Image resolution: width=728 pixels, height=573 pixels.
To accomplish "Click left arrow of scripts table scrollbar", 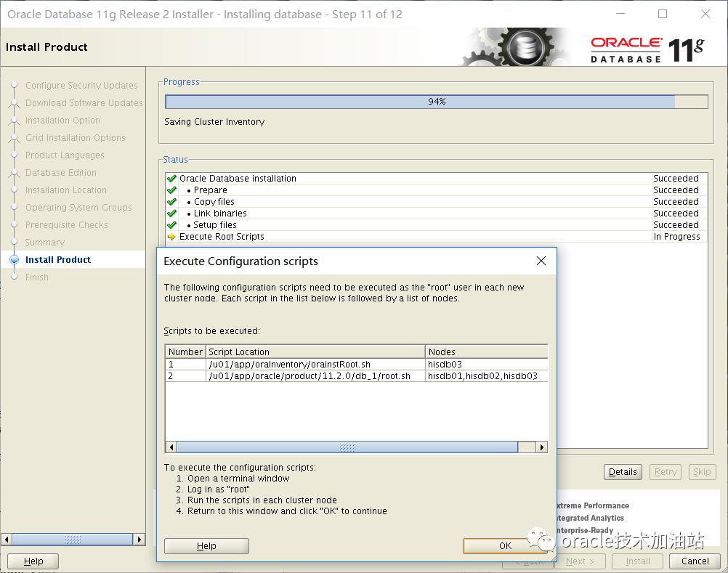I will [171, 447].
